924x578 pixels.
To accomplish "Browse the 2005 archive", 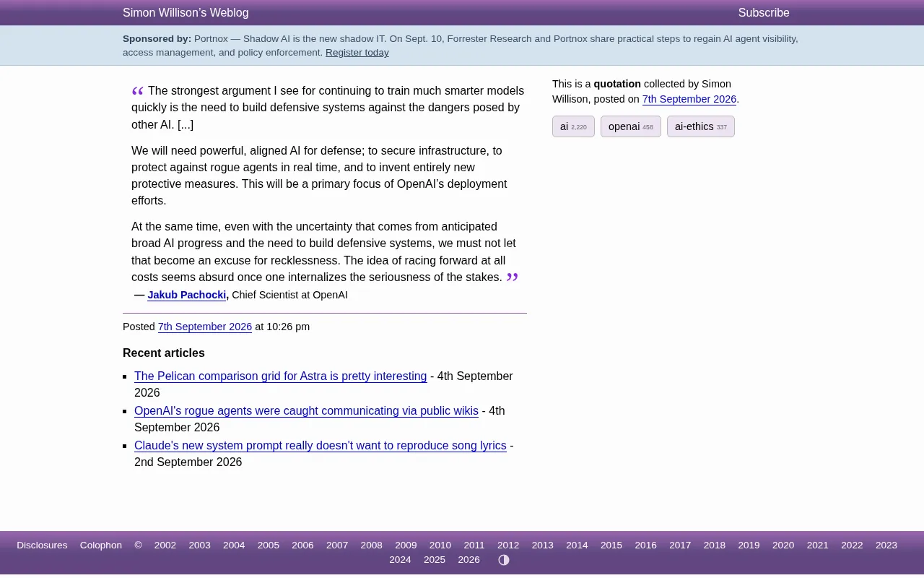I will tap(269, 545).
